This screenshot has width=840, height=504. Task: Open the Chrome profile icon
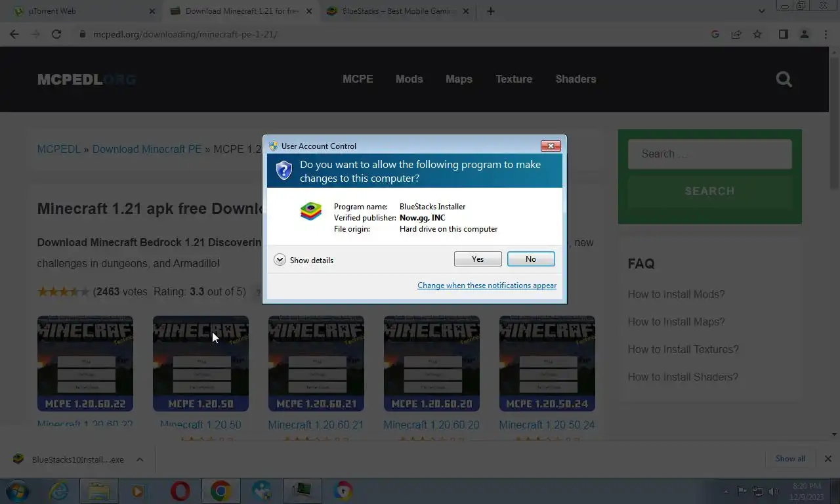804,34
